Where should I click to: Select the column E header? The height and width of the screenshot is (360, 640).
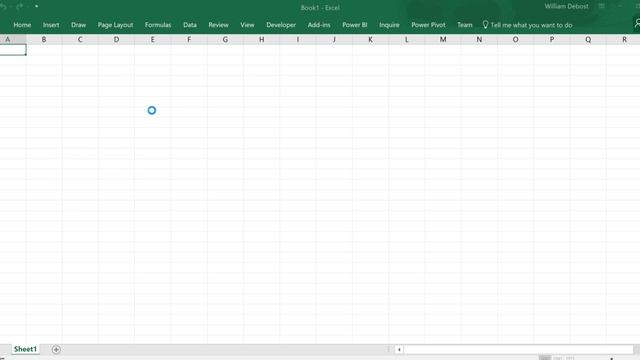tap(153, 40)
